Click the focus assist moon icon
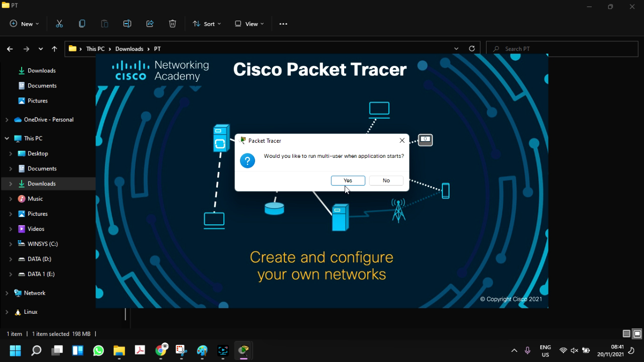 point(631,350)
